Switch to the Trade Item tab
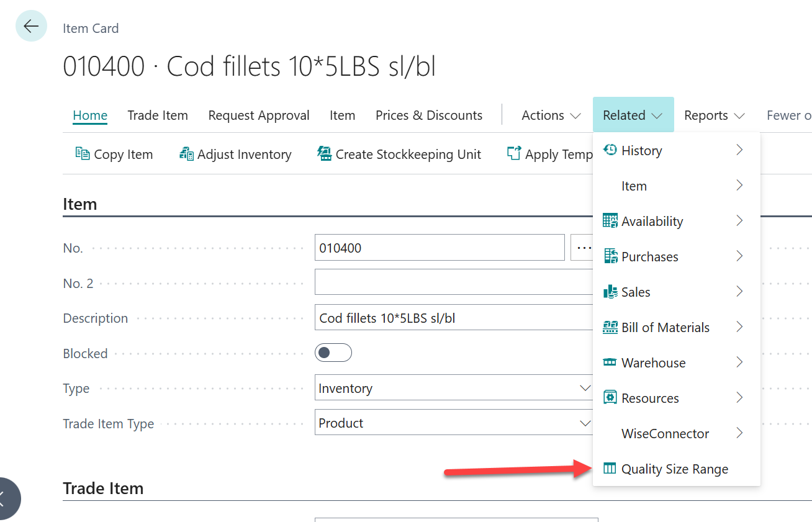812x522 pixels. tap(158, 115)
